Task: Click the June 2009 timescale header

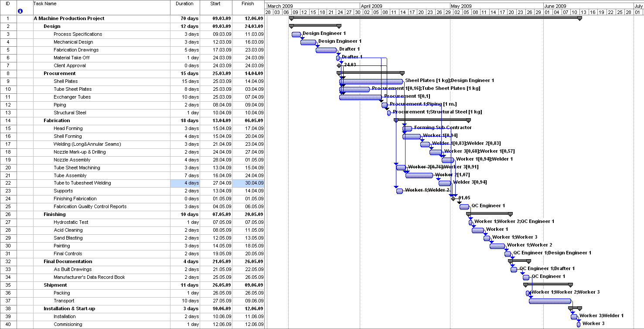Action: coord(555,6)
